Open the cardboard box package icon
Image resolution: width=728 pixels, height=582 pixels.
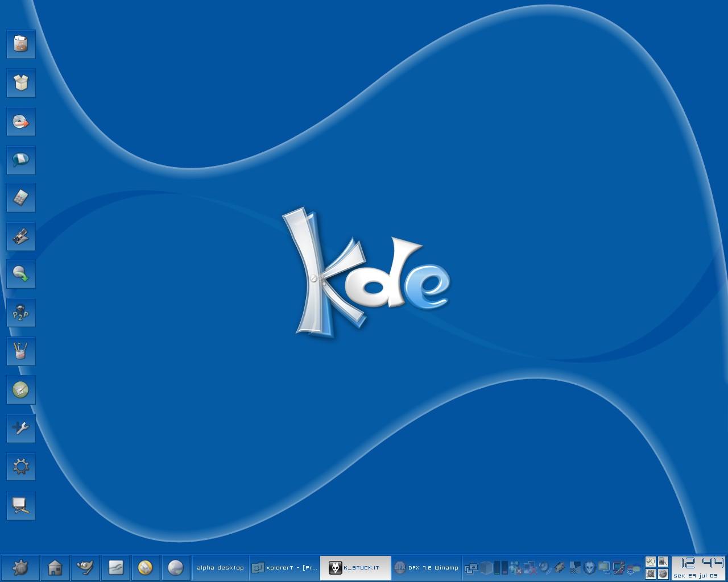point(21,83)
